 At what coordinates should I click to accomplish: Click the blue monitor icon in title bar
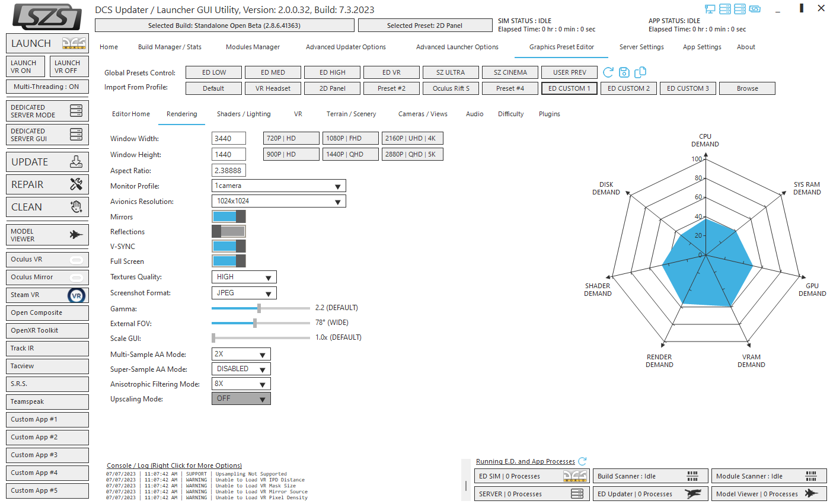[x=710, y=9]
